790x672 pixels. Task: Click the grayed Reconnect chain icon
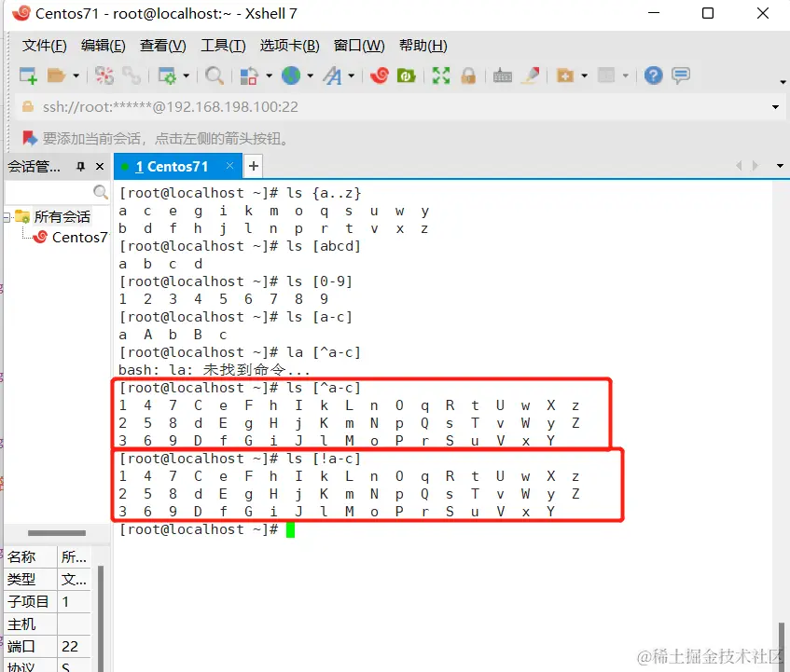[132, 76]
